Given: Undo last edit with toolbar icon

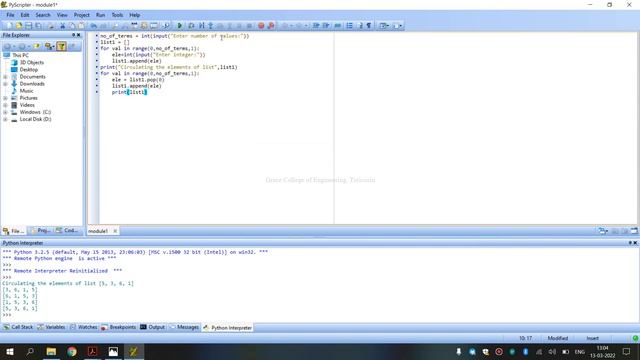Looking at the screenshot, I should tap(93, 26).
